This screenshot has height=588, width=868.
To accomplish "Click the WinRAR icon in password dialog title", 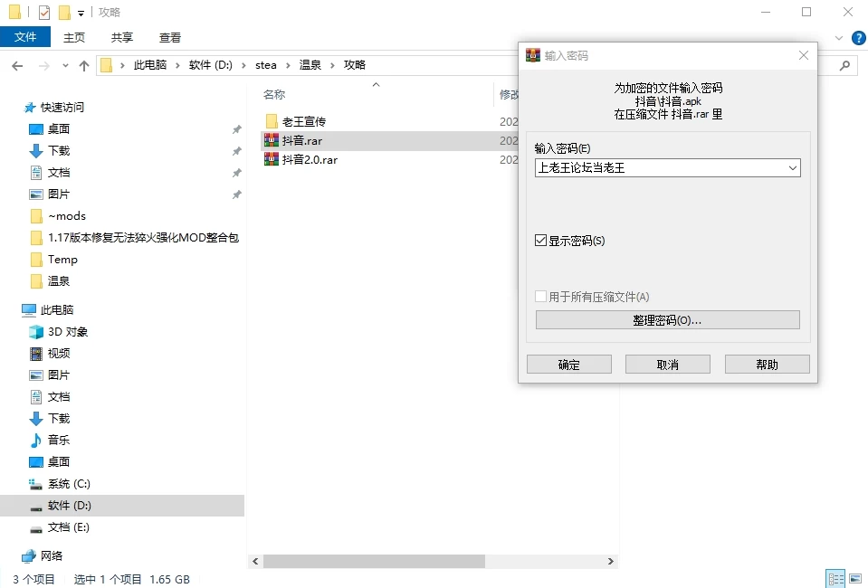I will [532, 55].
